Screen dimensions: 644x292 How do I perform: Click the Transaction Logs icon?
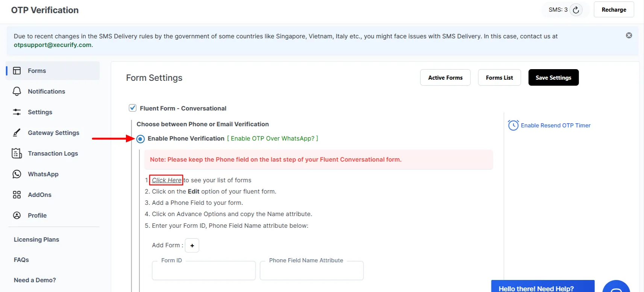(17, 153)
